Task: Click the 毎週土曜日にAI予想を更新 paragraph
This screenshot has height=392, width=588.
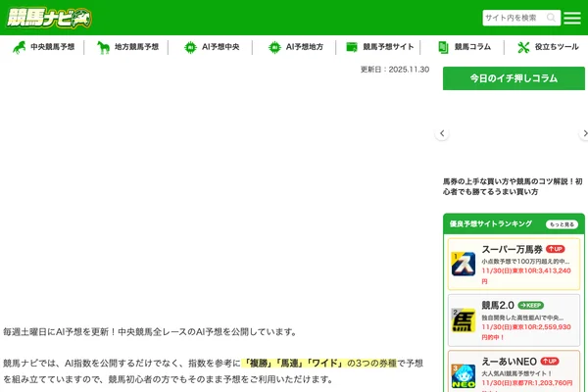Action: coord(150,332)
